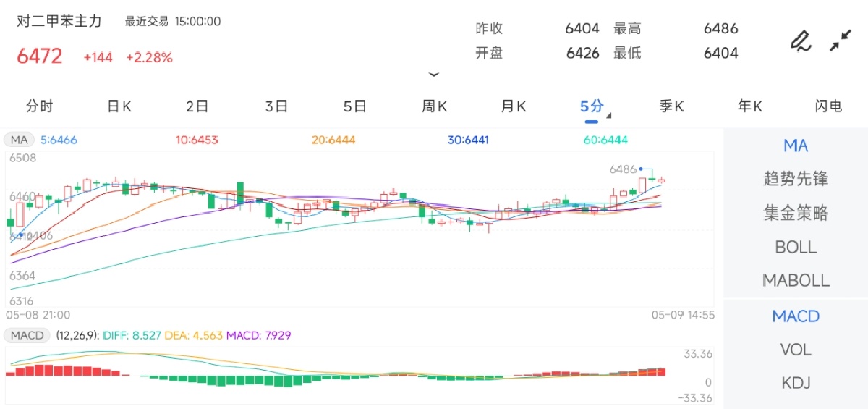Screen dimensions: 868x409
Task: Click the 6316 price axis label
Action: (22, 301)
